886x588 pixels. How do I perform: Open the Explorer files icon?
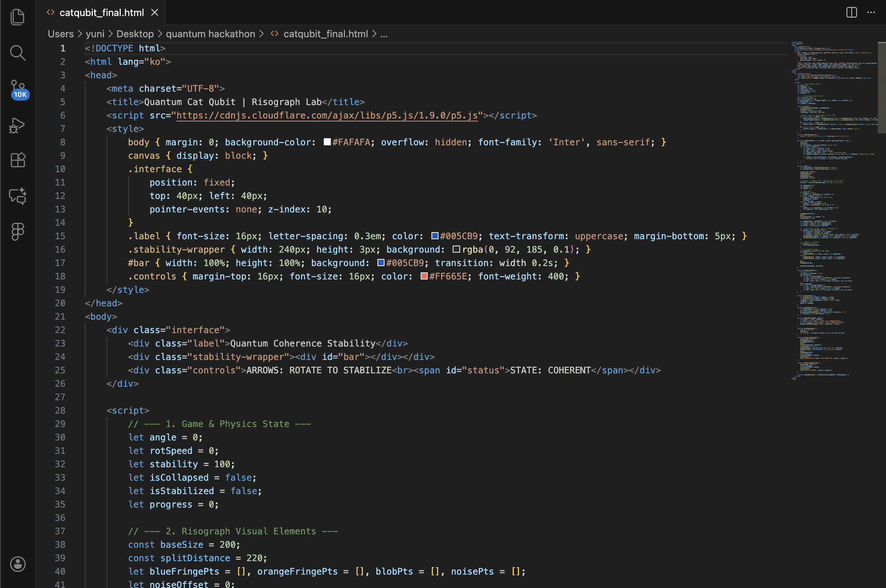point(17,17)
